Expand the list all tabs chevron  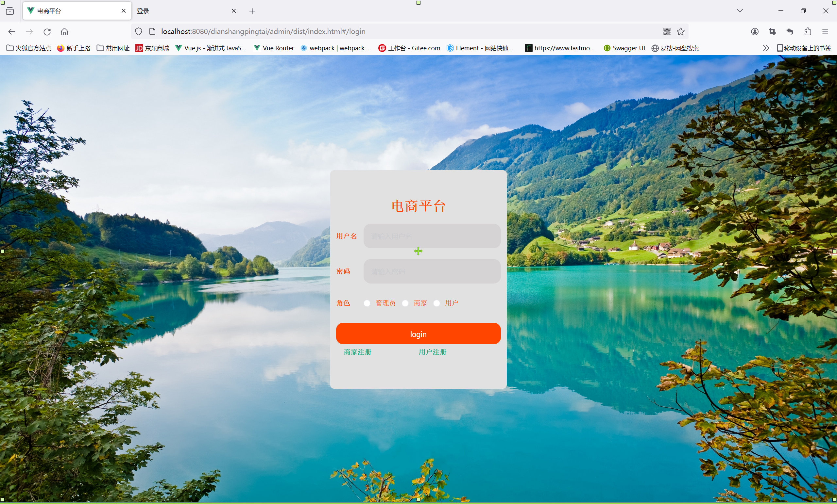(x=740, y=11)
